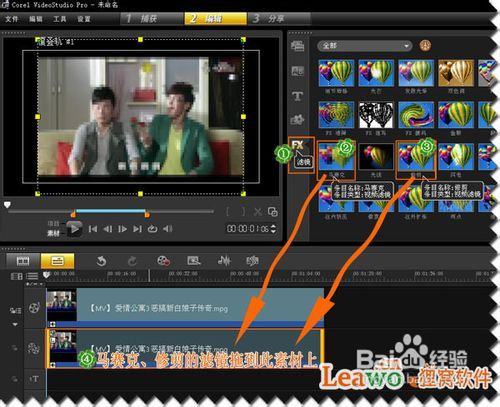Set the mark-in bracket point
This screenshot has height=407, width=500.
[x=228, y=211]
